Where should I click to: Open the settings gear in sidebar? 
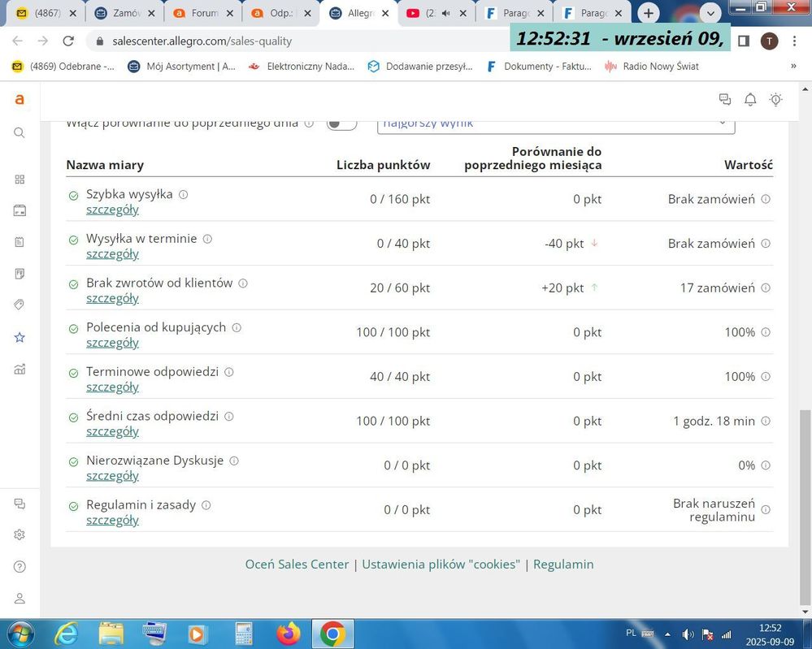pyautogui.click(x=20, y=534)
